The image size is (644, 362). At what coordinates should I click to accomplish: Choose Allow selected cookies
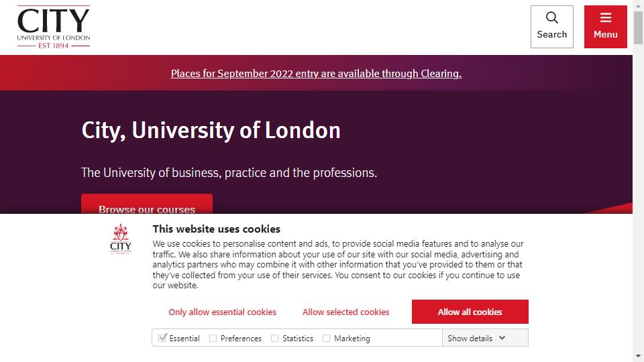tap(346, 312)
